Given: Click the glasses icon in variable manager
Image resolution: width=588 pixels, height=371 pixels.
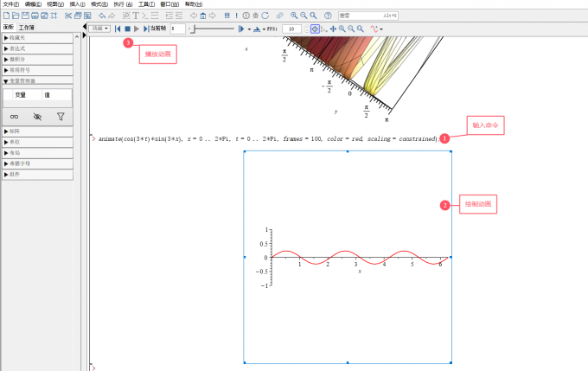Looking at the screenshot, I should 15,116.
